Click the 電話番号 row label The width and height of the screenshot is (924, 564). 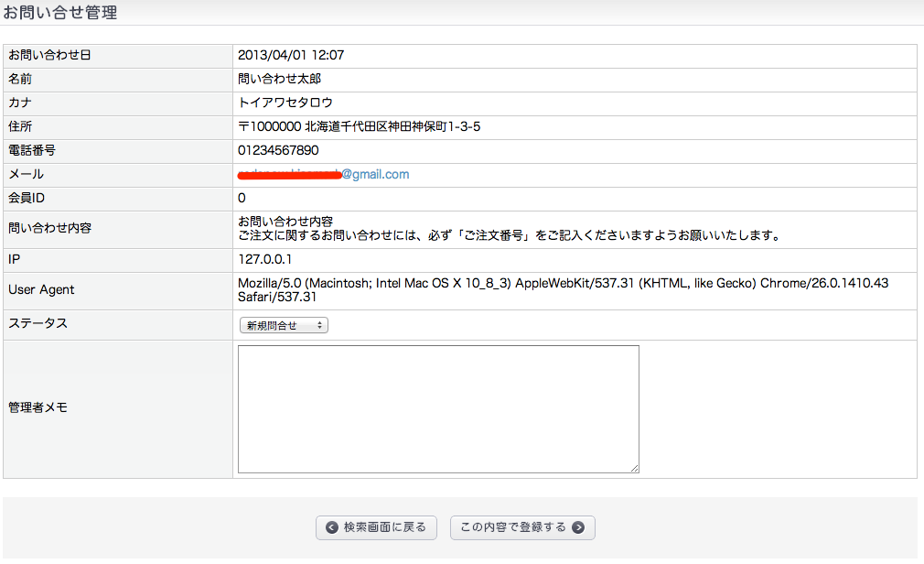[x=32, y=150]
